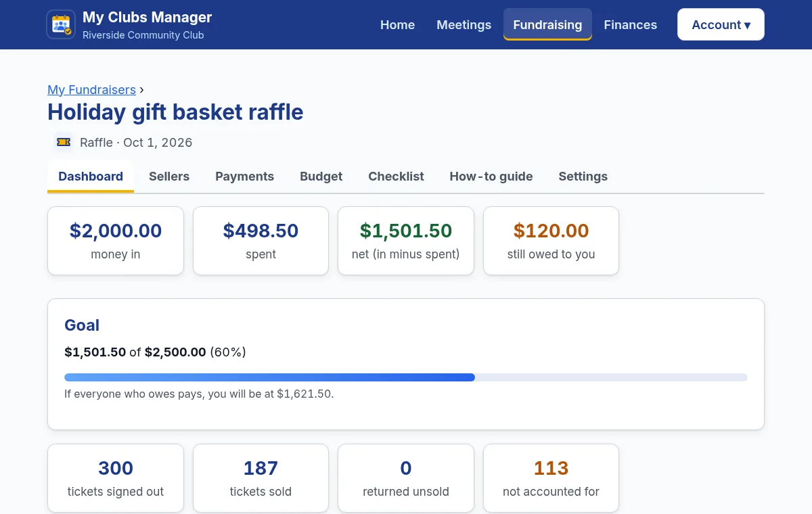Click the 300 tickets signed out card
Screen dimensions: 812x514
(x=116, y=478)
